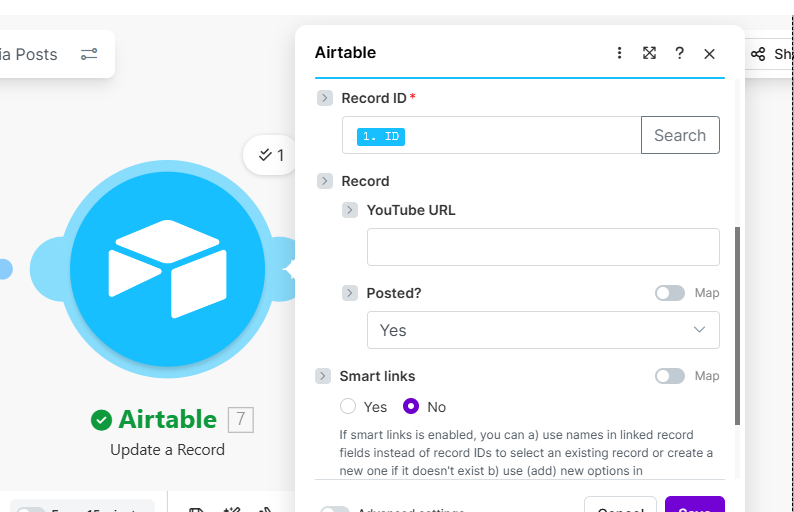Click into the YouTube URL text field

click(x=543, y=247)
